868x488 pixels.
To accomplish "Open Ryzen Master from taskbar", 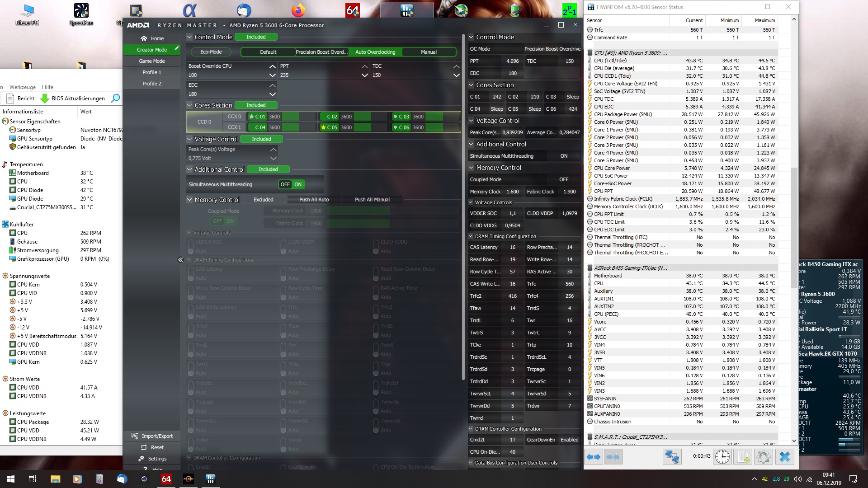I will pos(188,479).
